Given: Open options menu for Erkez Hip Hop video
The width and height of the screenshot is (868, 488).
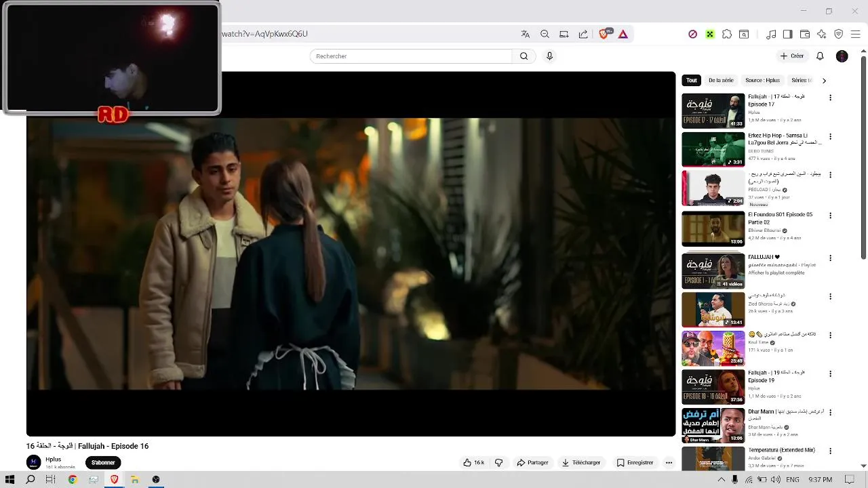Looking at the screenshot, I should 830,136.
